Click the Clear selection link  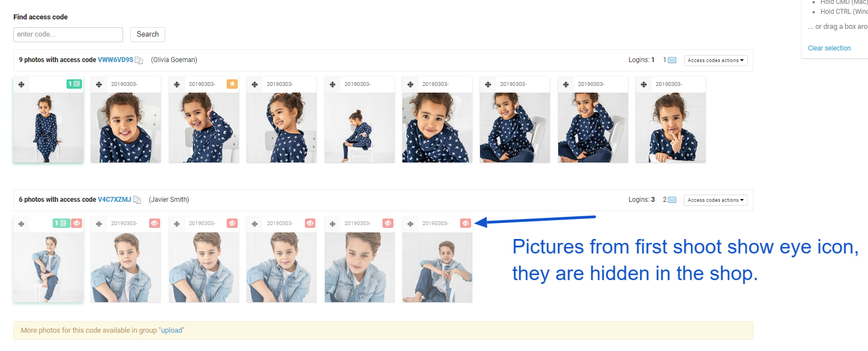click(x=829, y=48)
